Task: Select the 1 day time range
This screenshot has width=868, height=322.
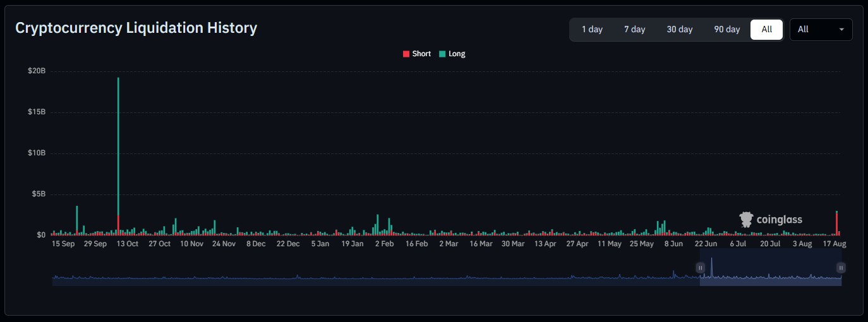Action: tap(592, 30)
